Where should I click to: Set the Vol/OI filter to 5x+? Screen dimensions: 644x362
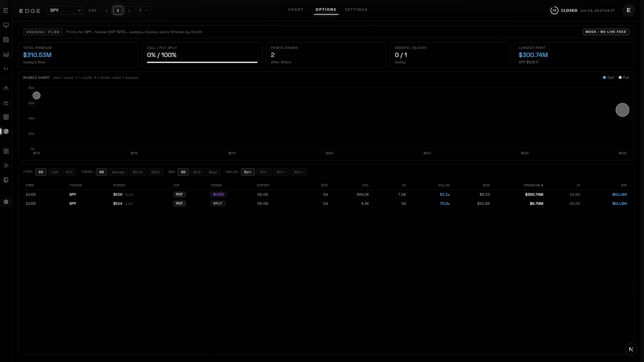[248, 172]
